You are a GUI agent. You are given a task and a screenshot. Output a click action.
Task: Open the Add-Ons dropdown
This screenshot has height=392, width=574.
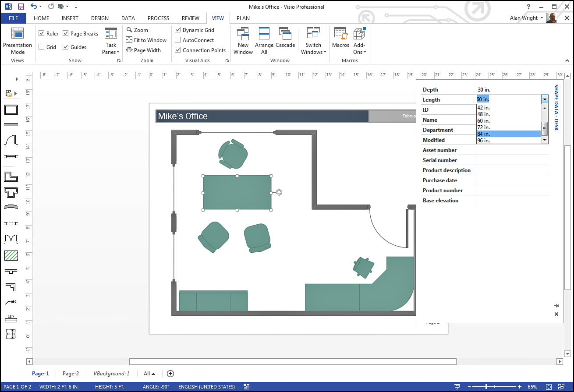[x=359, y=41]
